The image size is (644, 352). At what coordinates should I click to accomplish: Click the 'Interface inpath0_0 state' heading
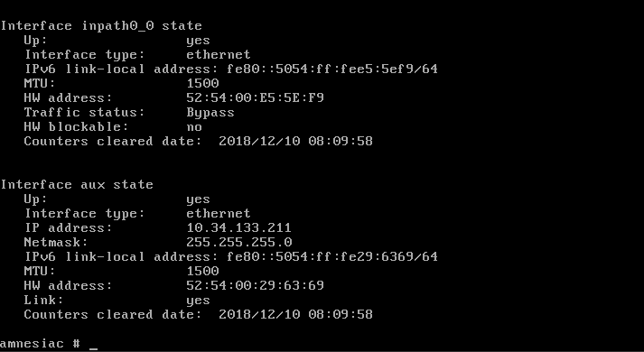click(x=101, y=26)
